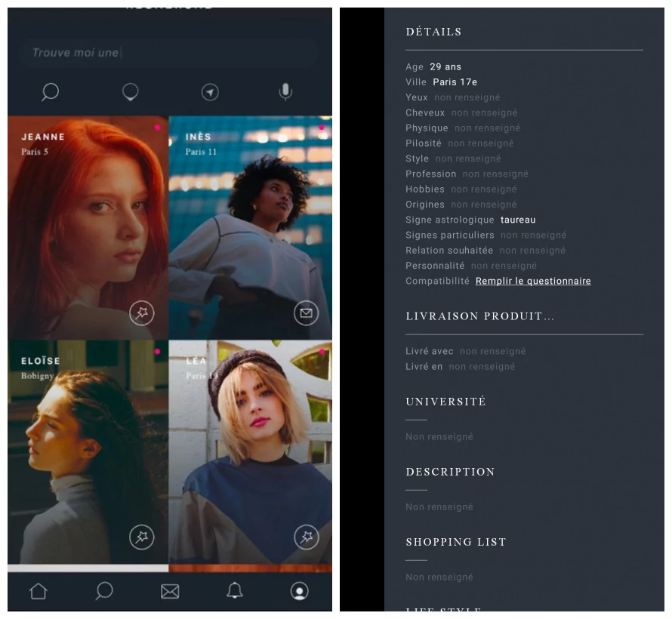Click the 'Signes particuliers' detail label
Screen dimensions: 672x619
coord(450,236)
